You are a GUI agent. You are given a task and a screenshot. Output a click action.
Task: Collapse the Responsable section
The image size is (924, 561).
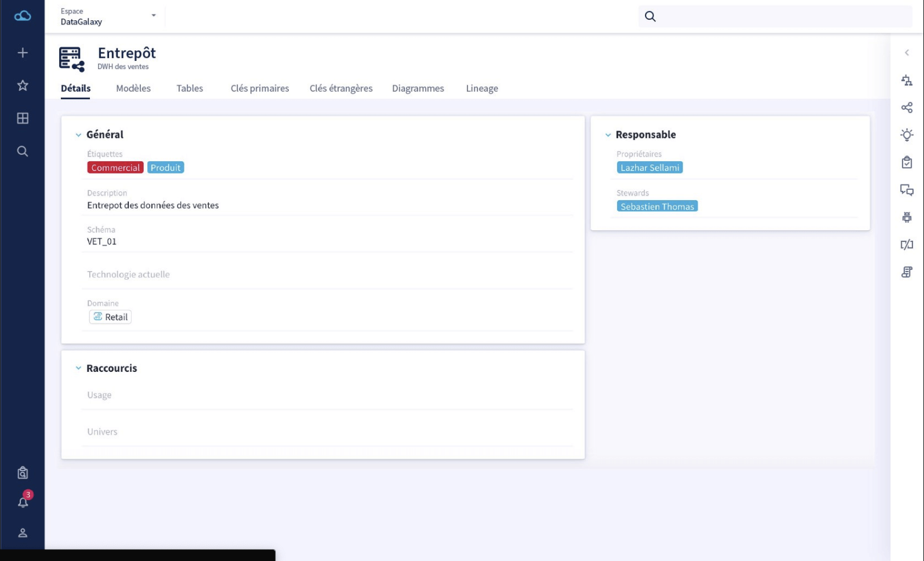click(x=608, y=135)
